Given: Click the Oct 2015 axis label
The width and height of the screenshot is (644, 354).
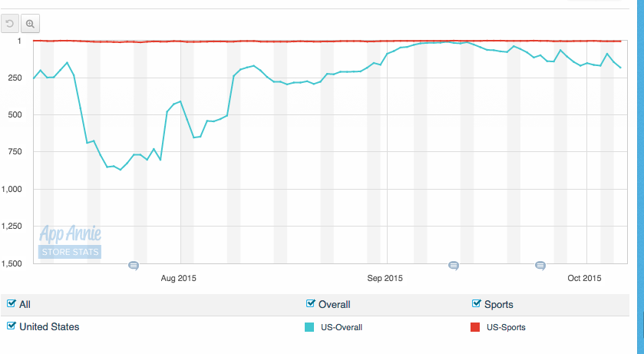Looking at the screenshot, I should tap(586, 278).
